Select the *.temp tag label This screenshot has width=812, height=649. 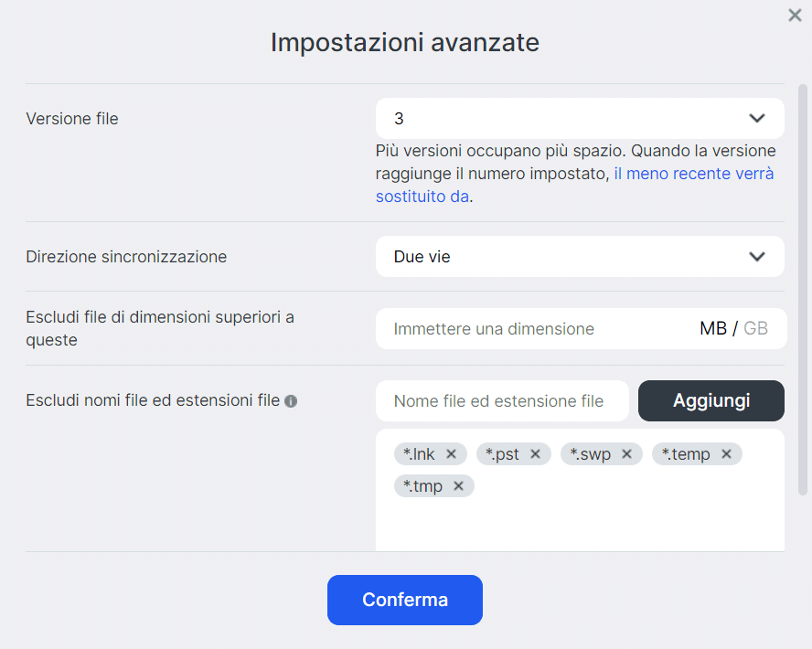pos(687,454)
